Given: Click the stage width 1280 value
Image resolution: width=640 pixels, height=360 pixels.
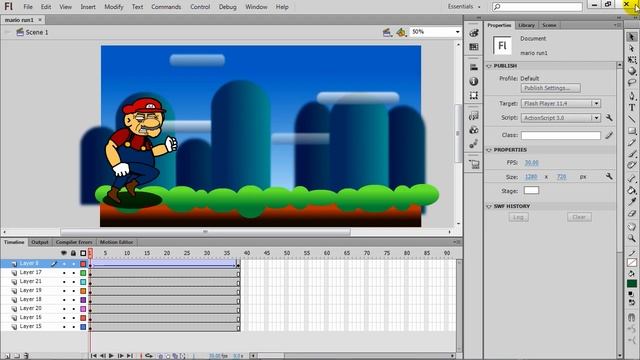Looking at the screenshot, I should pos(531,176).
